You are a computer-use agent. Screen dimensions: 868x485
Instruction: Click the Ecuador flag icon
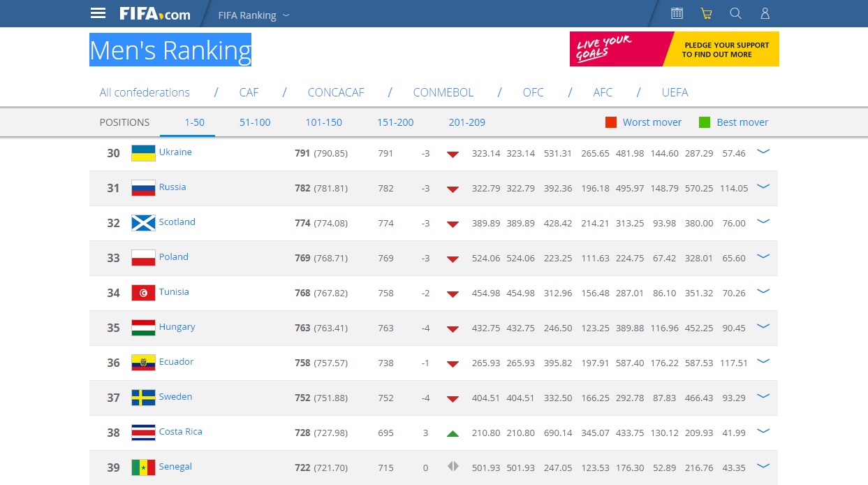[x=143, y=363]
